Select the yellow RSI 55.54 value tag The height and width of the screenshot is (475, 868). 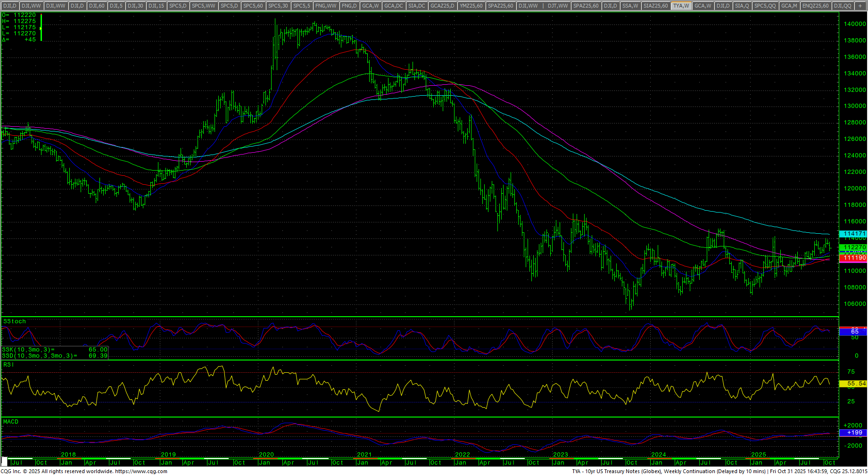click(854, 384)
